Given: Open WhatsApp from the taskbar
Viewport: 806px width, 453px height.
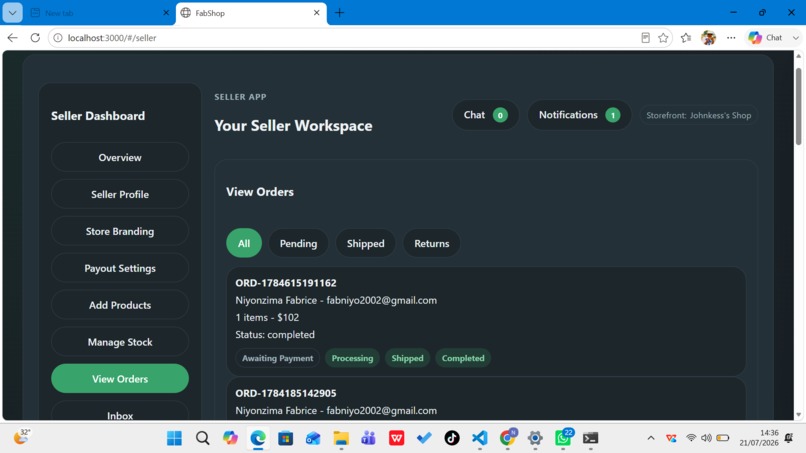Looking at the screenshot, I should point(563,438).
